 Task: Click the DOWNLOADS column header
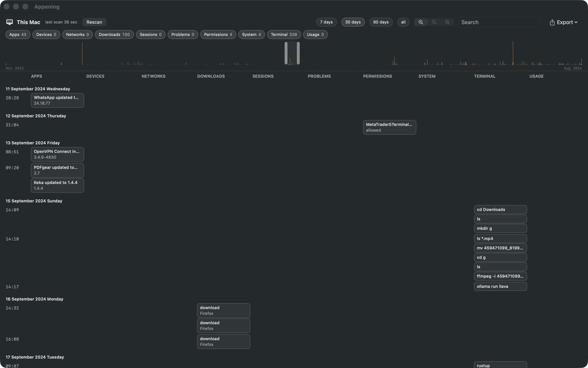(x=211, y=76)
